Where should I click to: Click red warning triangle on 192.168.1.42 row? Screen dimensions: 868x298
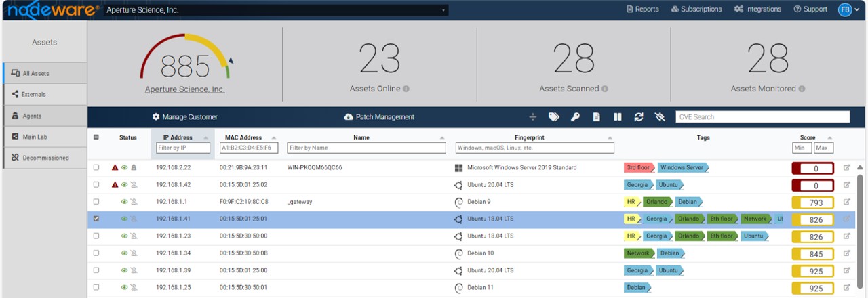click(x=115, y=184)
